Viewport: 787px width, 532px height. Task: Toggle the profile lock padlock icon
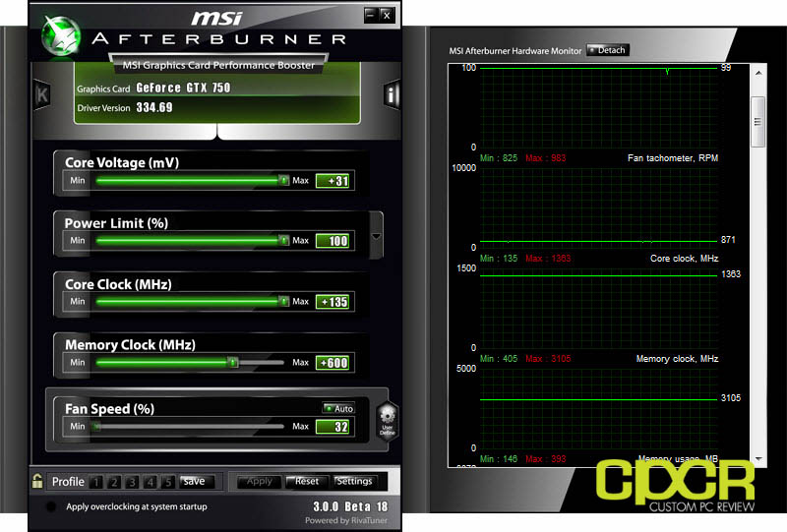pyautogui.click(x=37, y=481)
